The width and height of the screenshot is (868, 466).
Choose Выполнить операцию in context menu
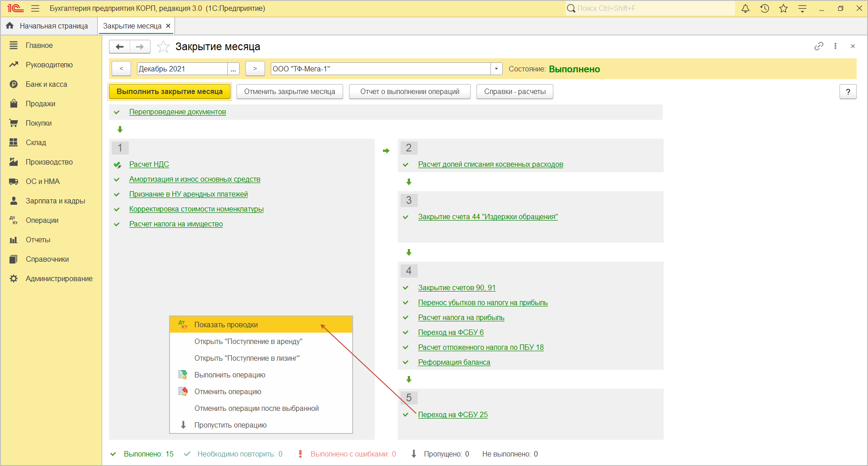click(261, 375)
